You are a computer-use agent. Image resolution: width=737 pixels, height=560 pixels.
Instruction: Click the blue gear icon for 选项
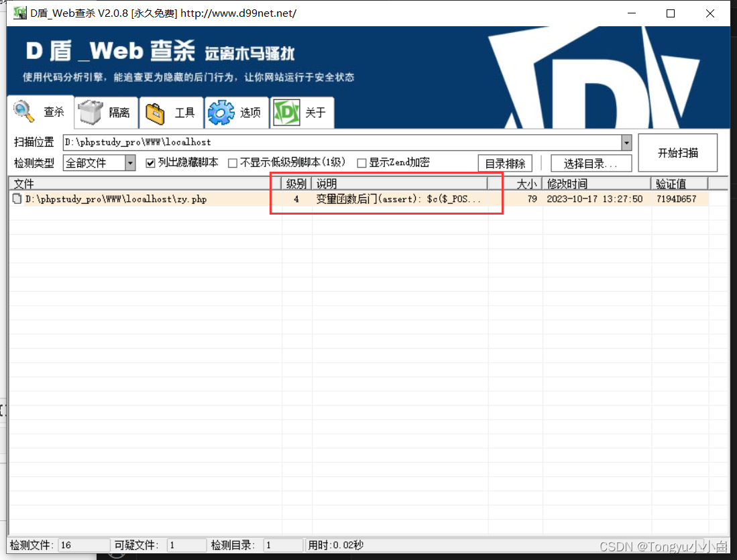pos(221,113)
